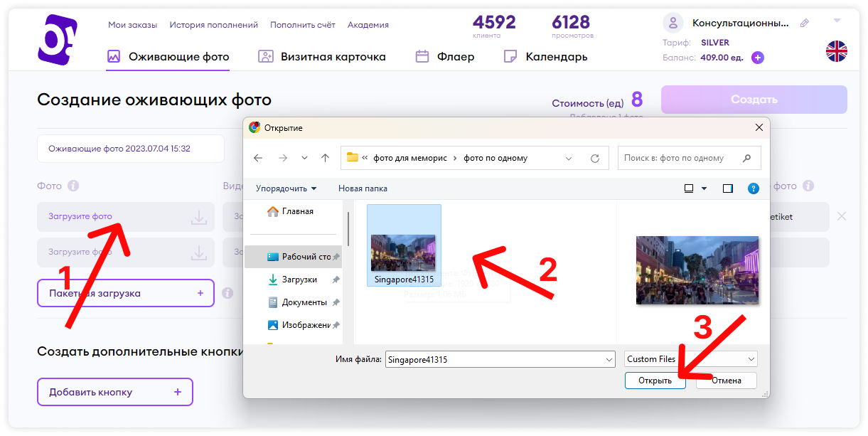
Task: Click the info icon next to Фото label
Action: click(73, 186)
